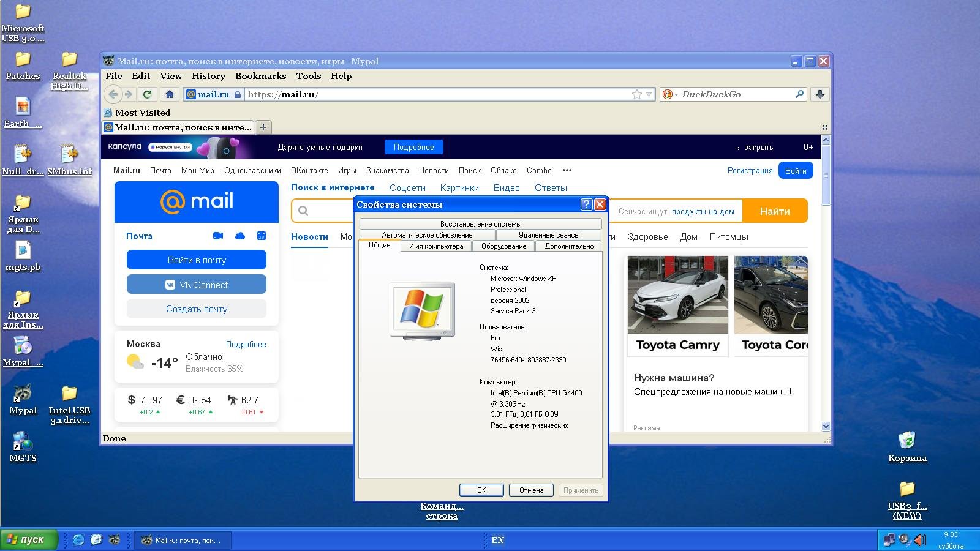Open the mgts.pb desktop file
Screen dimensions: 980x551
(23, 256)
